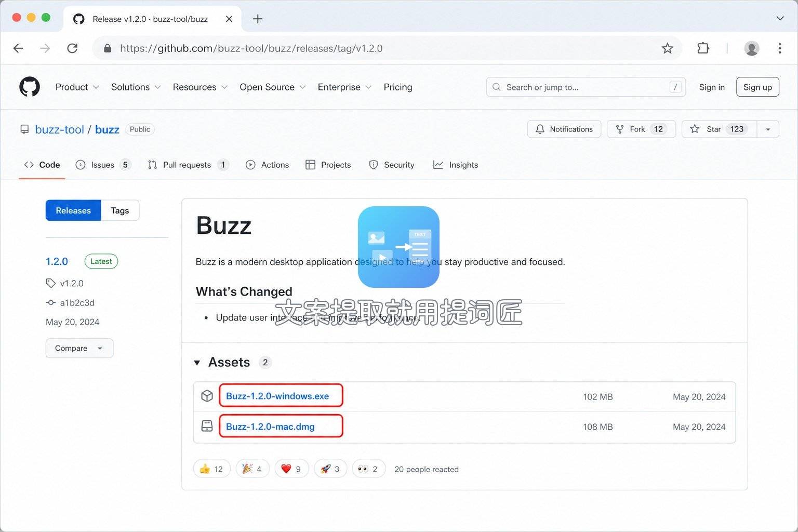Open the Enterprise dropdown menu
The image size is (798, 532).
coord(344,87)
